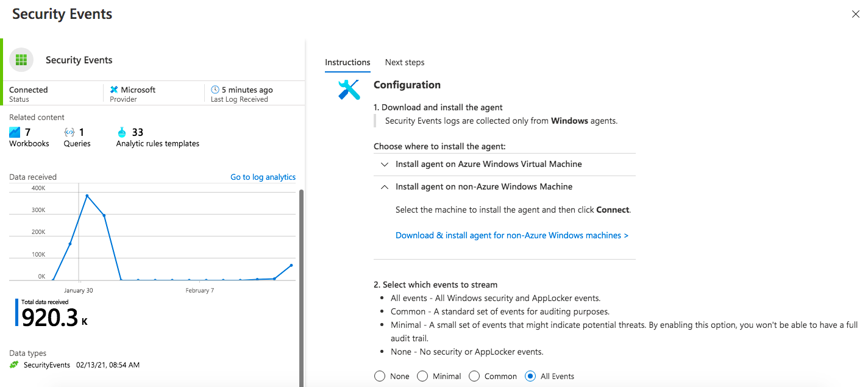
Task: Switch to the Next steps tab
Action: (x=405, y=62)
